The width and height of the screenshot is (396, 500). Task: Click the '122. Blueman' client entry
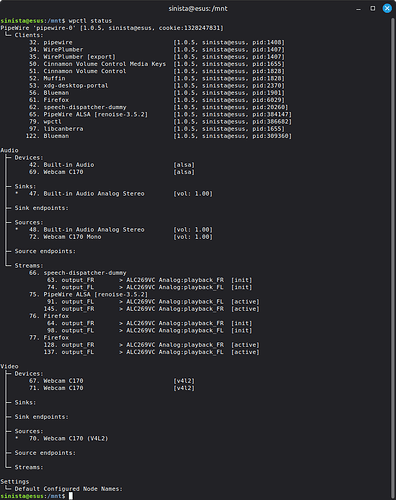pos(159,136)
